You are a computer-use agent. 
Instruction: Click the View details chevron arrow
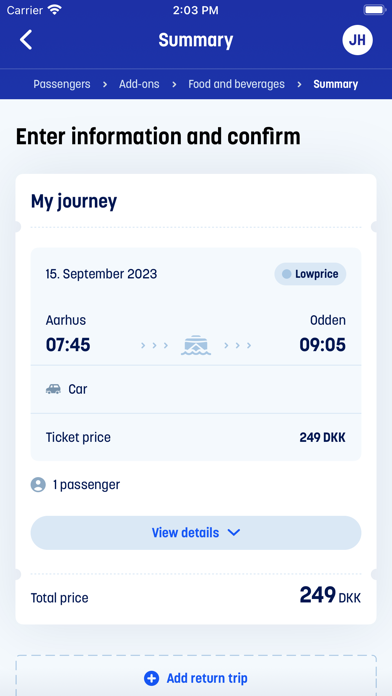click(234, 533)
